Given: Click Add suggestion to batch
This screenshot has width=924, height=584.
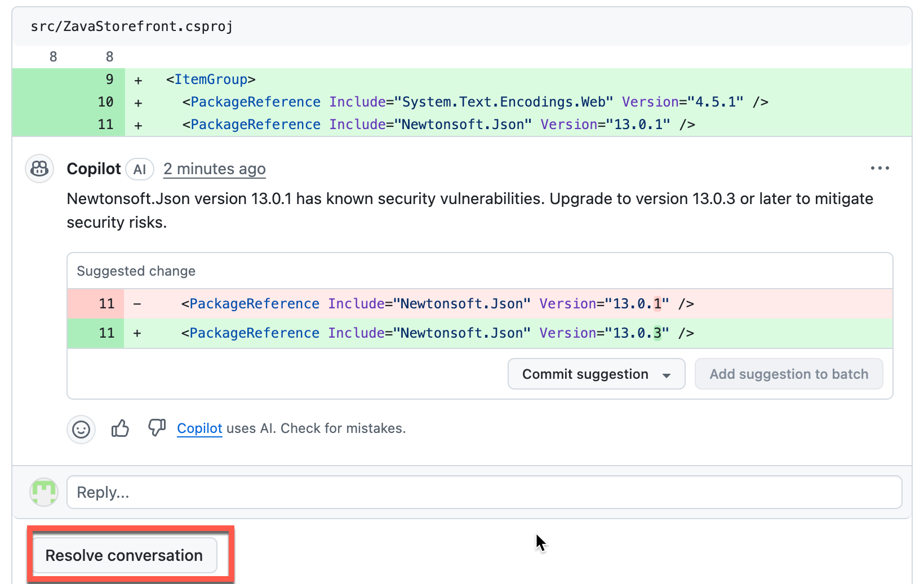Looking at the screenshot, I should click(788, 374).
